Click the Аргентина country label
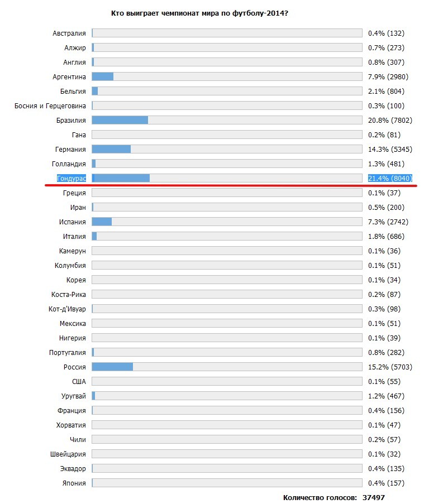The height and width of the screenshot is (504, 424). 70,76
